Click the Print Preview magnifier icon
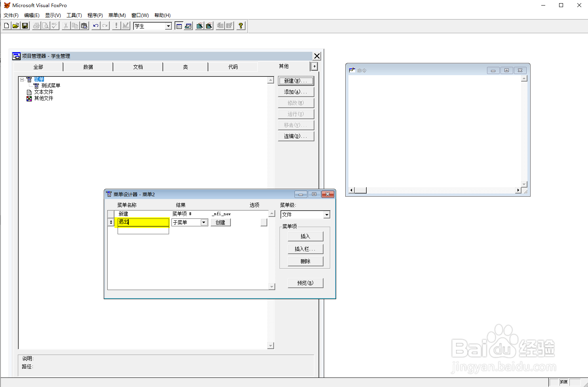Image resolution: width=588 pixels, height=387 pixels. [x=46, y=26]
